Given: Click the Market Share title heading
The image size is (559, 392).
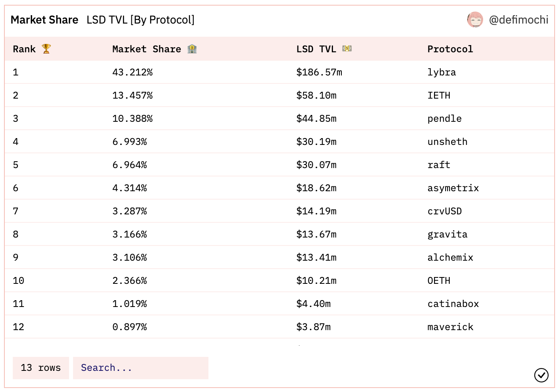Looking at the screenshot, I should tap(44, 20).
